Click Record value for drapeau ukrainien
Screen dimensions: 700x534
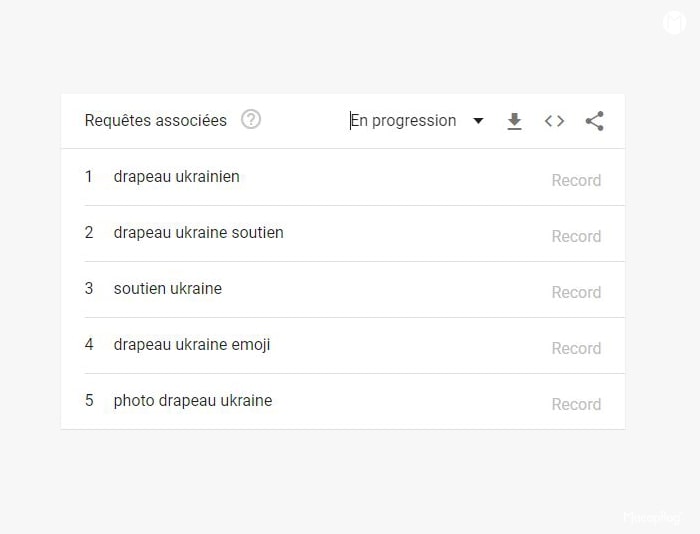(576, 181)
